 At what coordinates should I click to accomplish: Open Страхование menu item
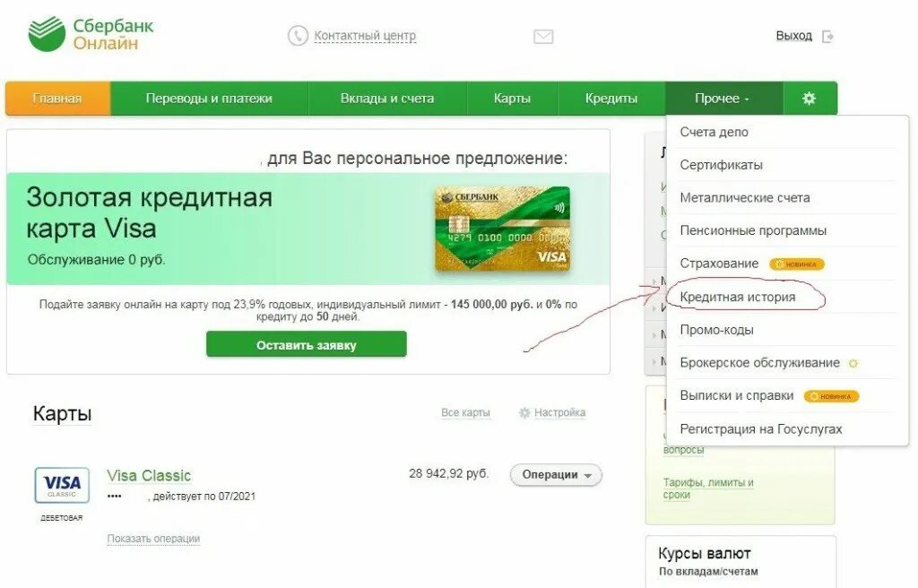coord(719,264)
